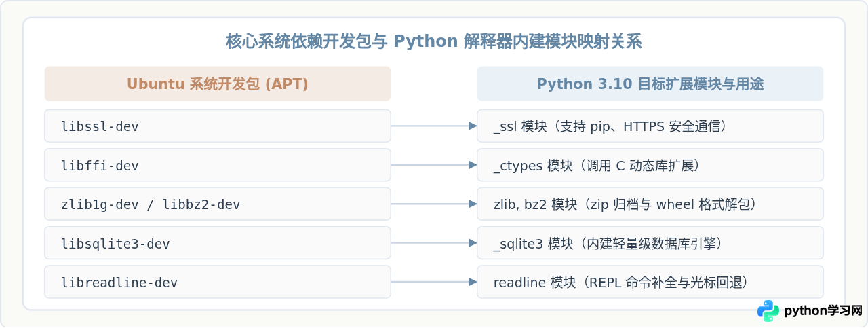Image resolution: width=868 pixels, height=328 pixels.
Task: Select the readline 模块 description box
Action: [650, 282]
